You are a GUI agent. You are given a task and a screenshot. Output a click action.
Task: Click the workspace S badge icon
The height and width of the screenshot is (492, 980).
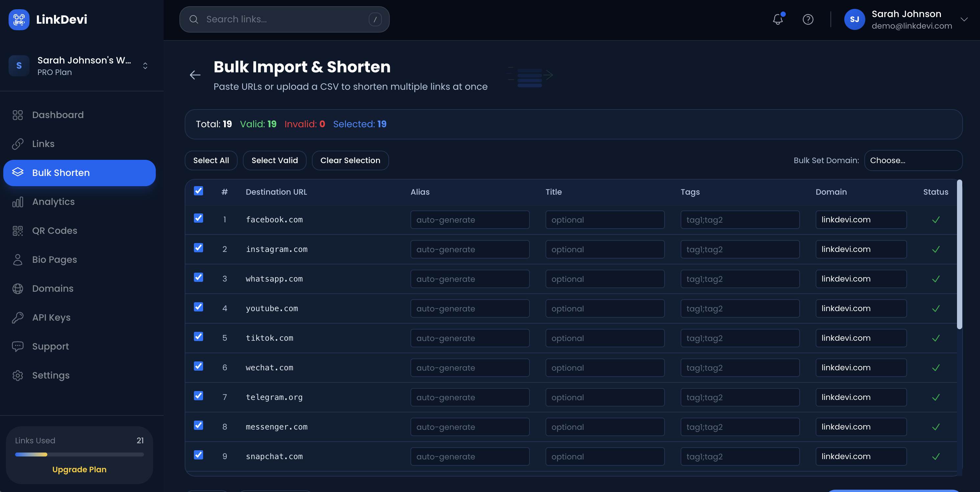pos(19,65)
